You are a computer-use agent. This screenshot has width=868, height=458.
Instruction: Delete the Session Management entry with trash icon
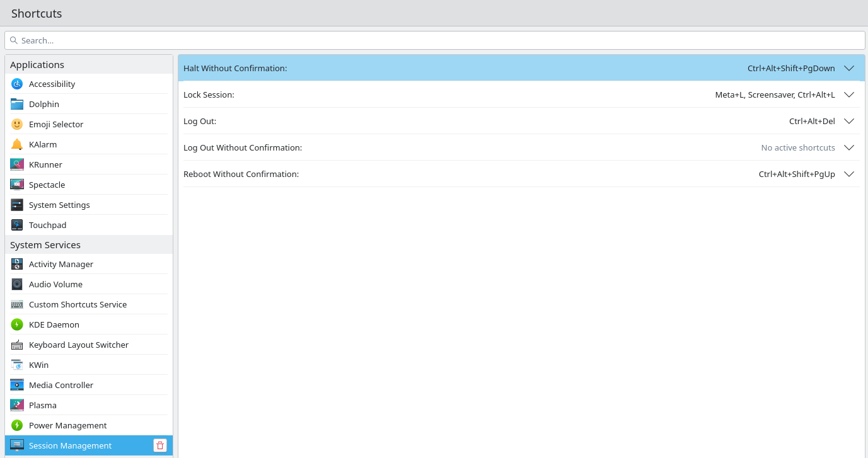(x=160, y=445)
